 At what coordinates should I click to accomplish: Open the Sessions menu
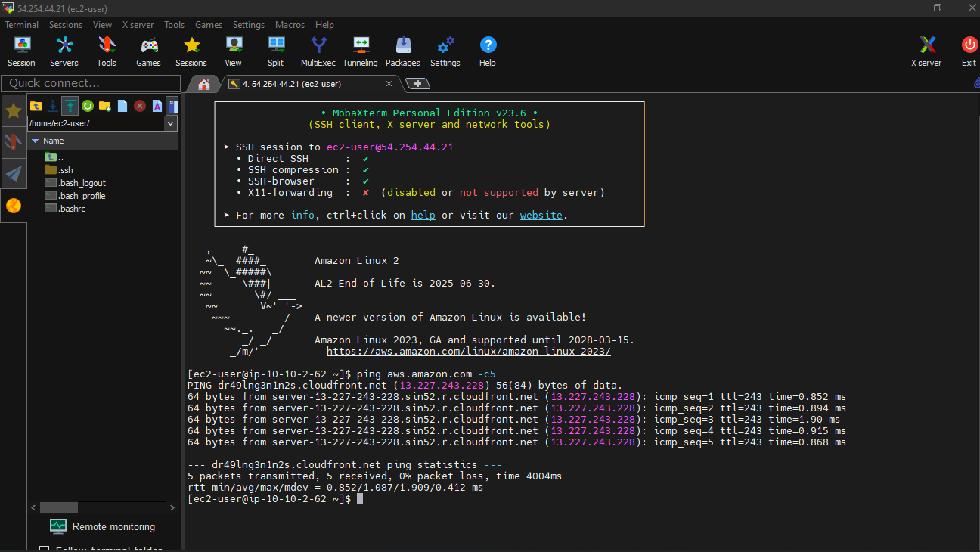pyautogui.click(x=66, y=25)
